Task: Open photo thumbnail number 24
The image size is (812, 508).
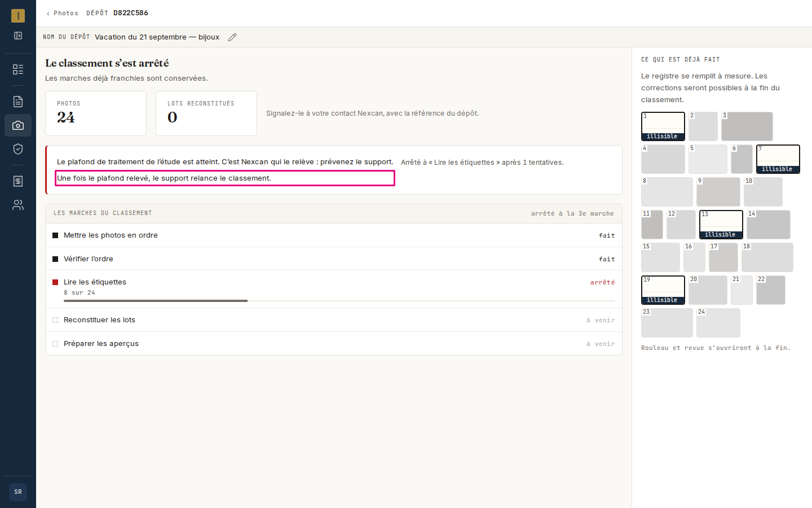Action: click(x=718, y=323)
